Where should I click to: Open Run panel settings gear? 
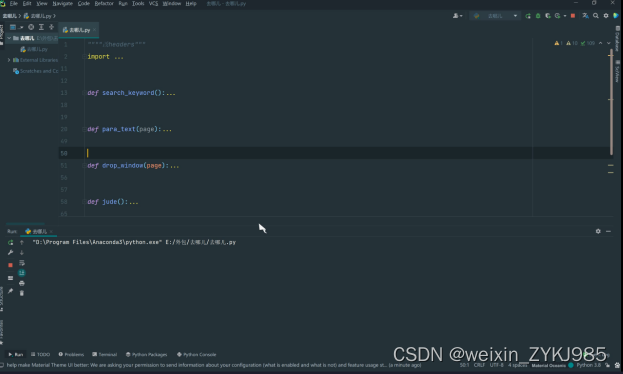(598, 231)
